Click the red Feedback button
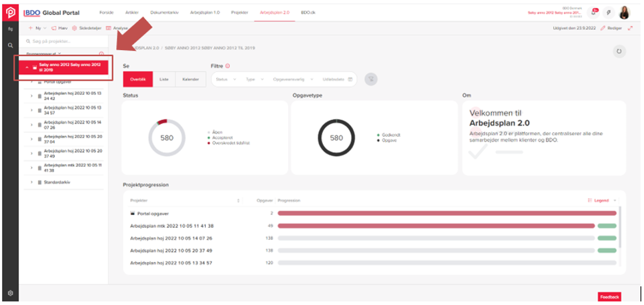644x305 pixels. [609, 297]
